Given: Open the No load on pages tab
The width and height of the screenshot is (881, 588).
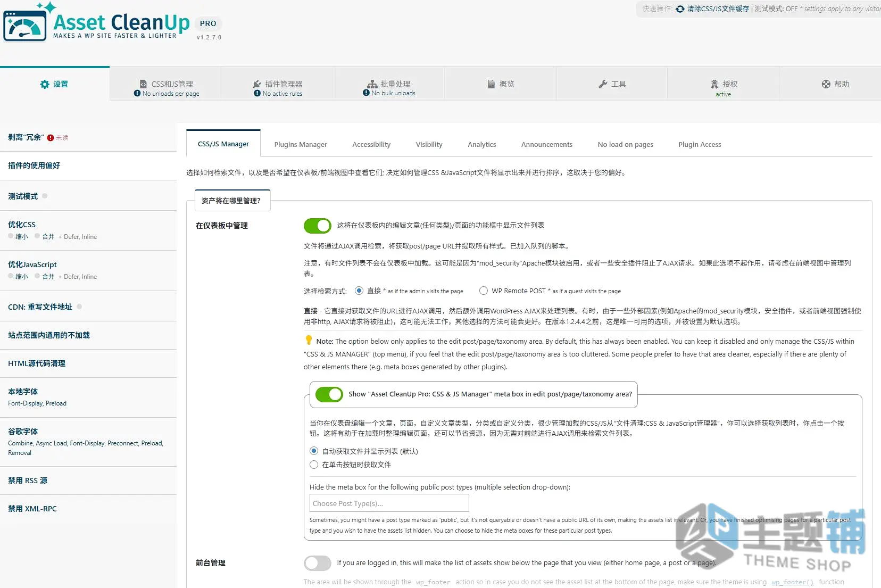Looking at the screenshot, I should [626, 145].
